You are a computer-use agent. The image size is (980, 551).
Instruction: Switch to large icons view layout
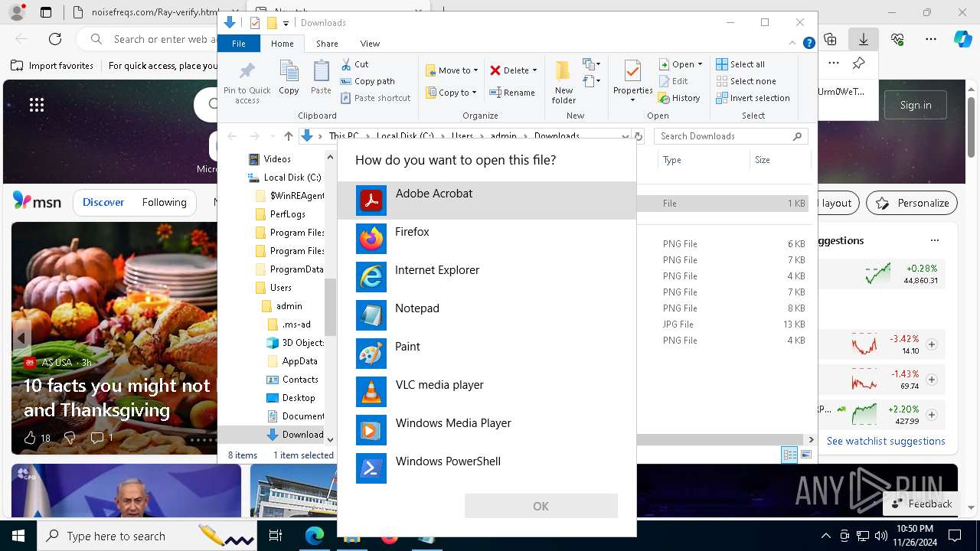[805, 455]
